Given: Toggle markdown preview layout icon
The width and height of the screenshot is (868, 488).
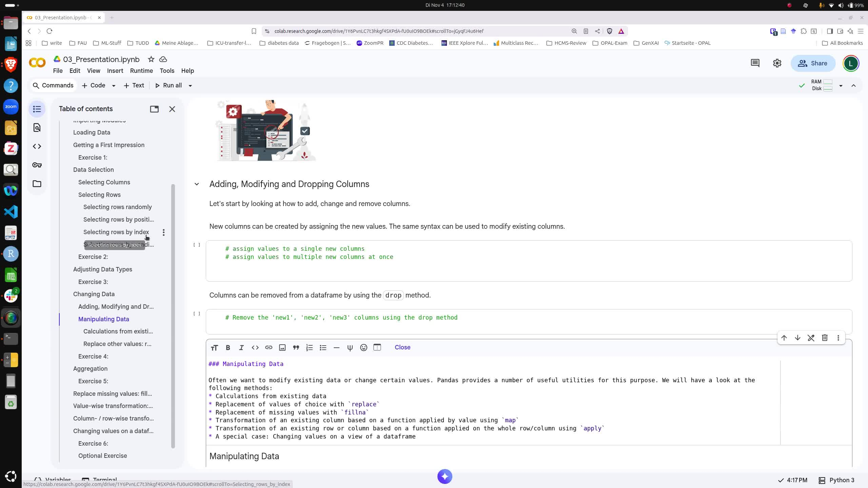Looking at the screenshot, I should [x=377, y=347].
